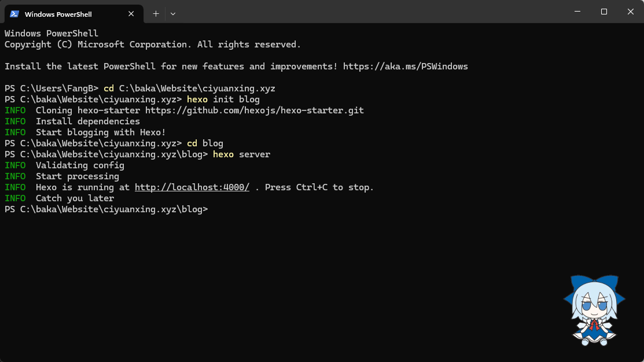
Task: Click the "Catch you later" message
Action: pos(75,198)
